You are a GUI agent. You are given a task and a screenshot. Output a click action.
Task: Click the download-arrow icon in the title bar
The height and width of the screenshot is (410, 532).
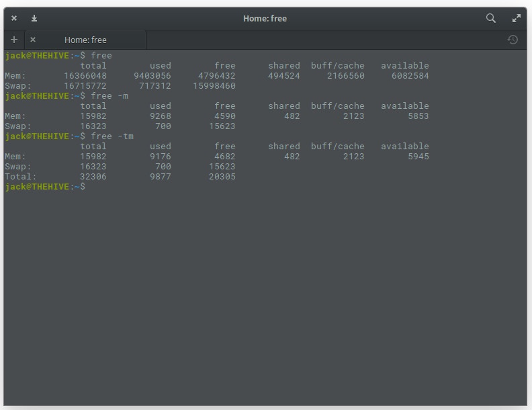pos(34,18)
